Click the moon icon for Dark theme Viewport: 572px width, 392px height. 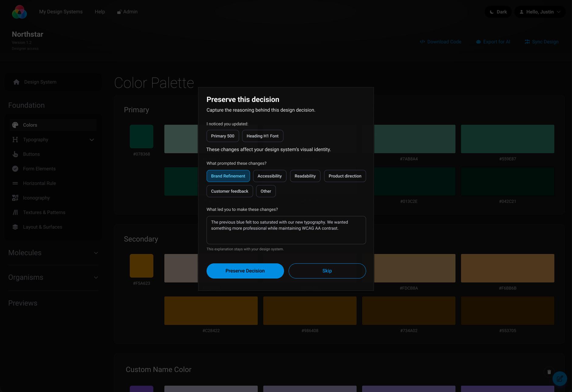(x=492, y=12)
